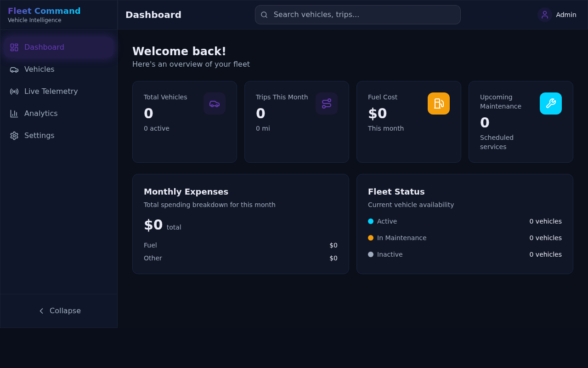588x368 pixels.
Task: Click the Live Telemetry broadcast icon
Action: (14, 92)
